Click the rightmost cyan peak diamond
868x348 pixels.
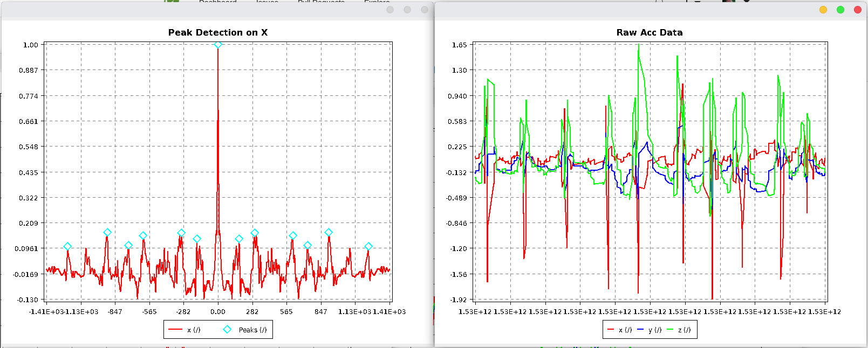coord(368,246)
